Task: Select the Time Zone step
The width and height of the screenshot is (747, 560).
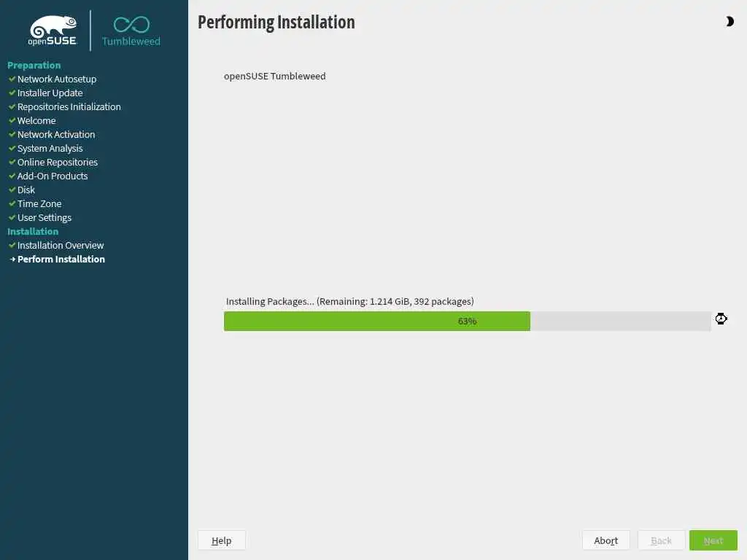Action: (39, 204)
